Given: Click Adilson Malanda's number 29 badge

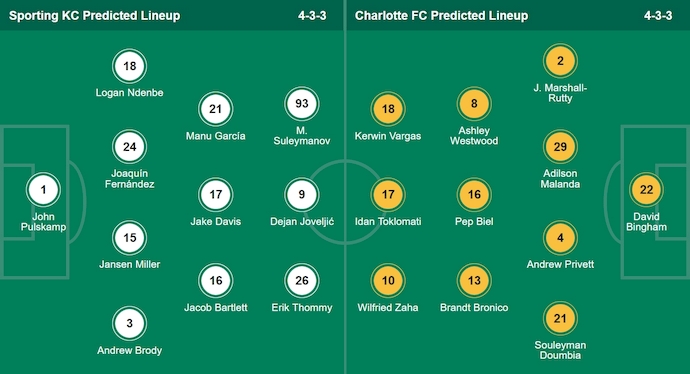Looking at the screenshot, I should tap(560, 147).
